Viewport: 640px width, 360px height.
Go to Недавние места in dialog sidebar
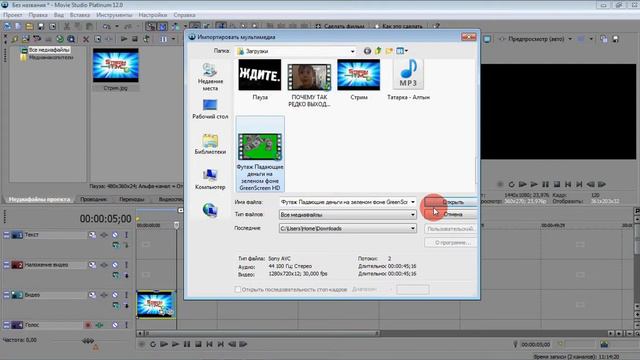[210, 77]
